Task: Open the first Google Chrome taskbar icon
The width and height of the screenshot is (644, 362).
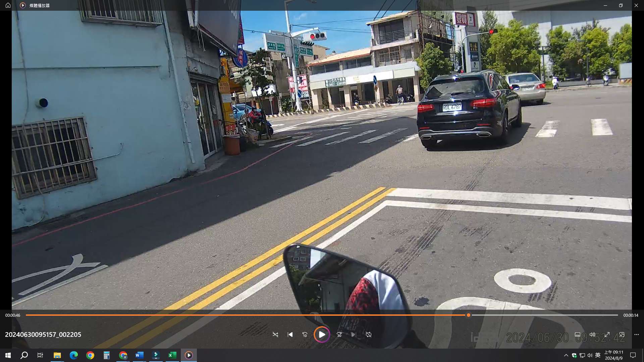Action: point(90,355)
